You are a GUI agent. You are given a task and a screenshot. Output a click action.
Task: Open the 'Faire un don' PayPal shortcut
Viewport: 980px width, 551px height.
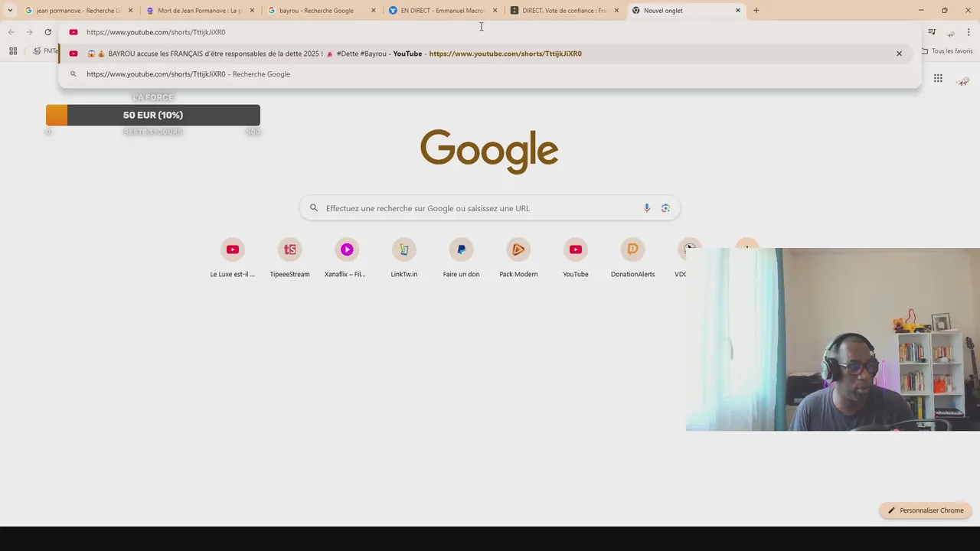(461, 257)
